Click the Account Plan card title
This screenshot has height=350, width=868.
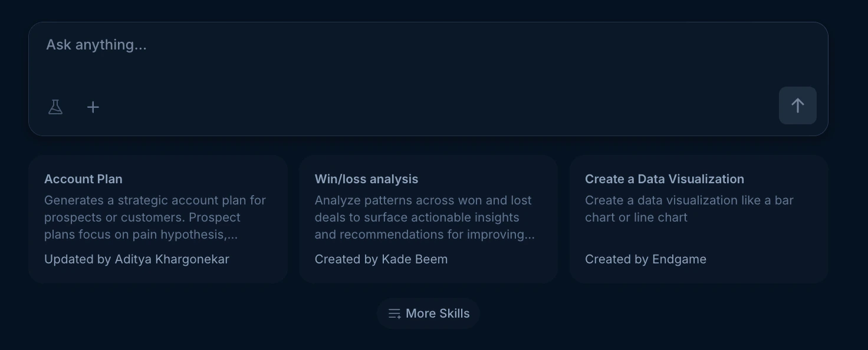(x=83, y=179)
